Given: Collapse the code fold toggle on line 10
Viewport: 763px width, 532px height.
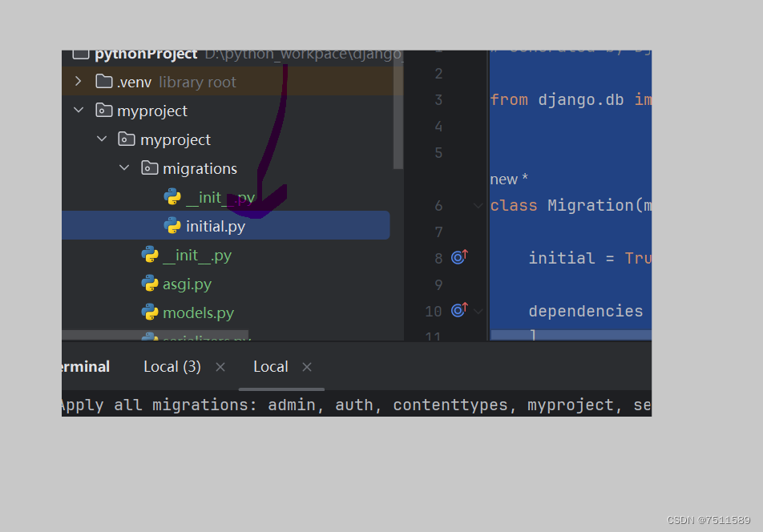Looking at the screenshot, I should (478, 311).
